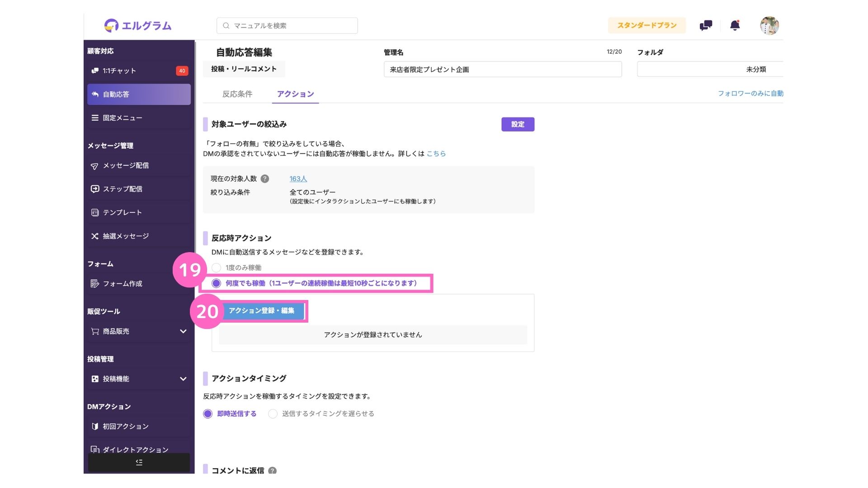
Task: Click the search magnifier icon
Action: 226,26
